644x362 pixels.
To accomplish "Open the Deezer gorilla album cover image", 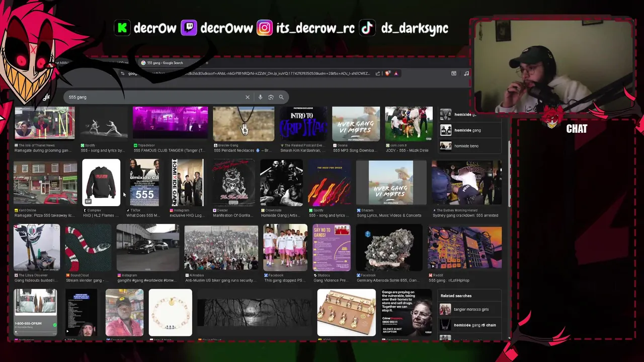I will click(x=234, y=184).
